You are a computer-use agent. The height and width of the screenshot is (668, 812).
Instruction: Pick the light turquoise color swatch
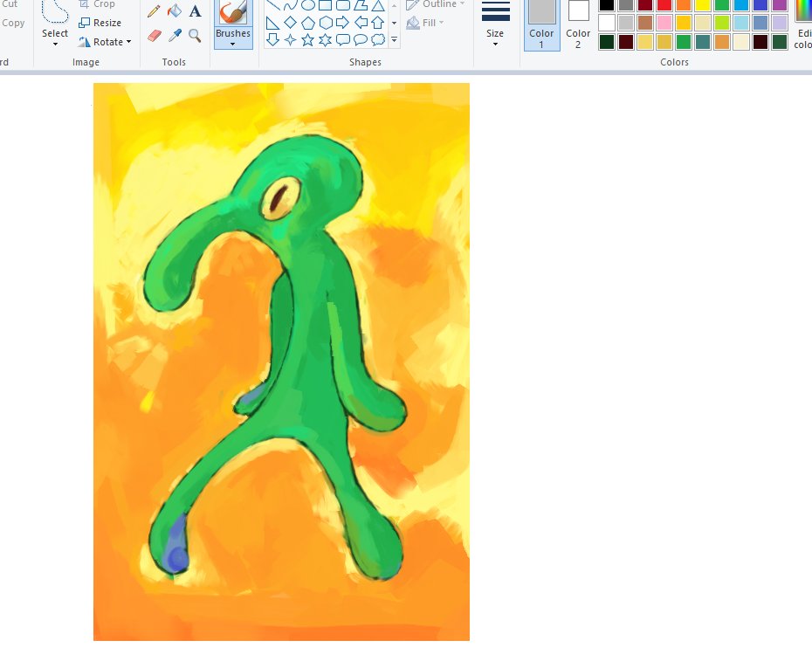pos(741,23)
